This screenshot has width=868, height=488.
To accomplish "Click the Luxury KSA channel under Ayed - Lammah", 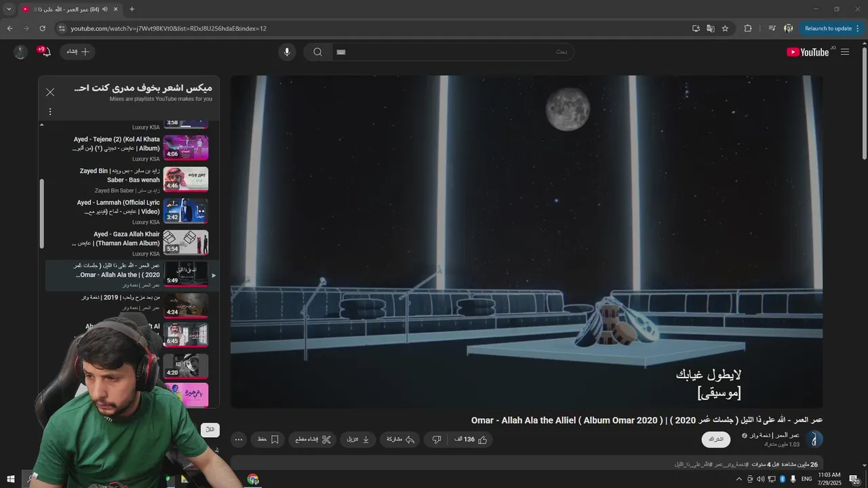I will click(146, 222).
